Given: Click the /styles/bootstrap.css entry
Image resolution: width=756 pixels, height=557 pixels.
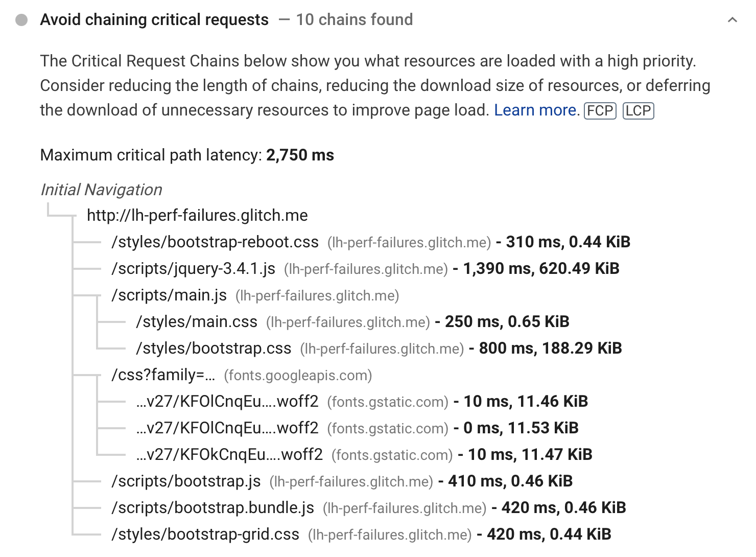Looking at the screenshot, I should (x=212, y=348).
